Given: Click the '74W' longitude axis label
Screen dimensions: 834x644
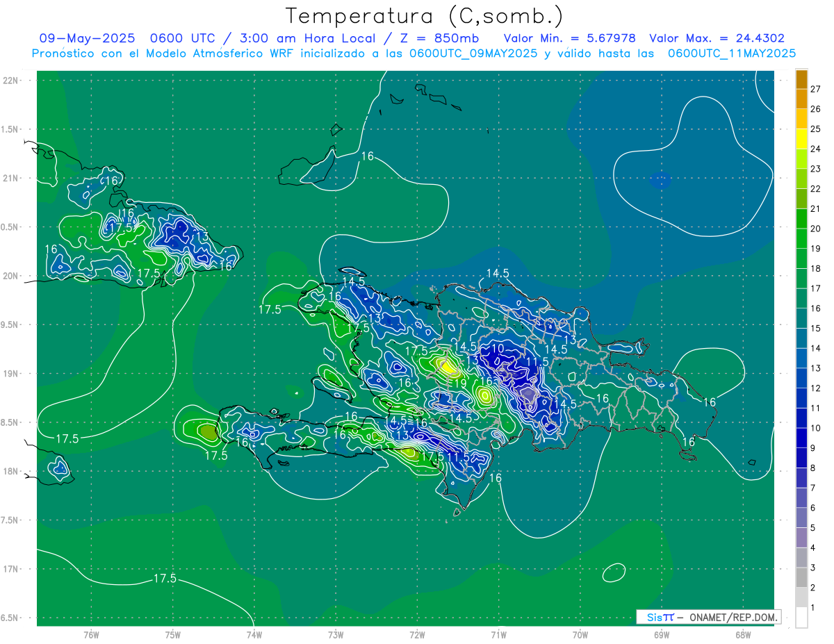Looking at the screenshot, I should (254, 634).
